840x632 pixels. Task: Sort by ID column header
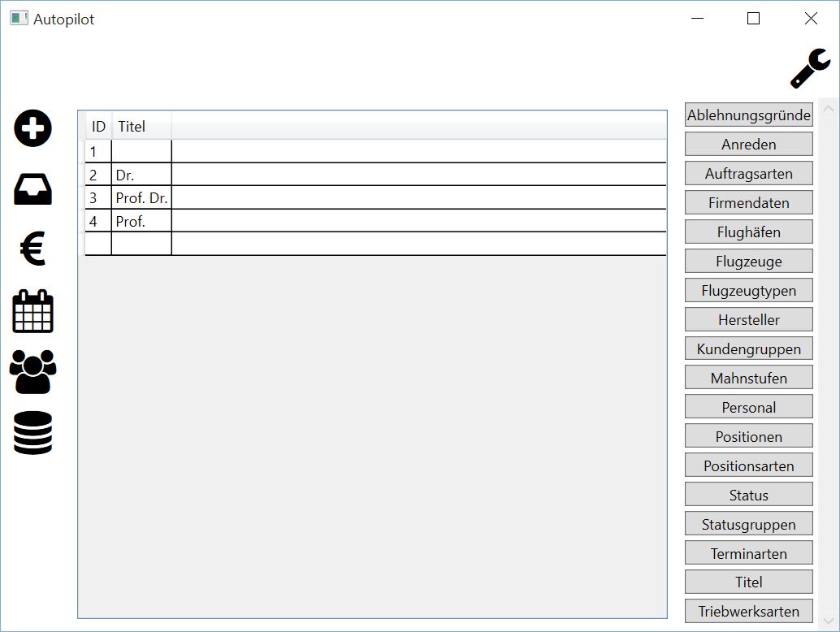pyautogui.click(x=98, y=127)
